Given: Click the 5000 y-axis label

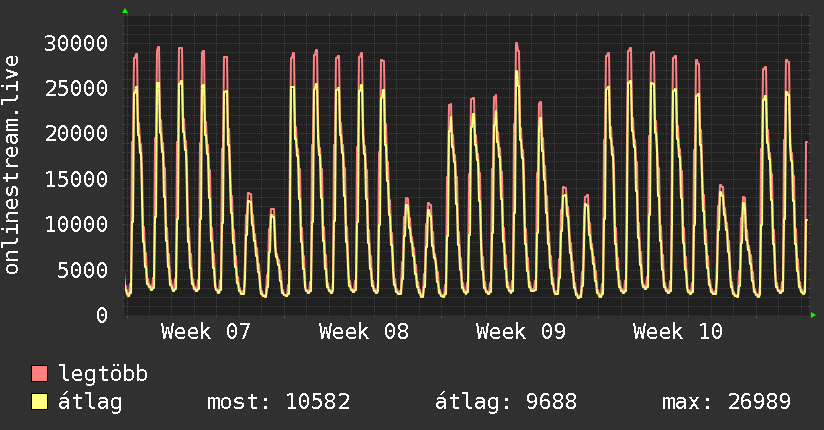Looking at the screenshot, I should [x=83, y=270].
